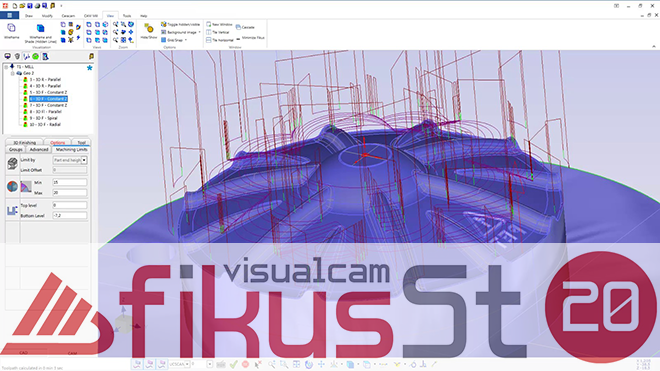The image size is (660, 371).
Task: Click the slope angle sphere icon
Action: (x=12, y=186)
